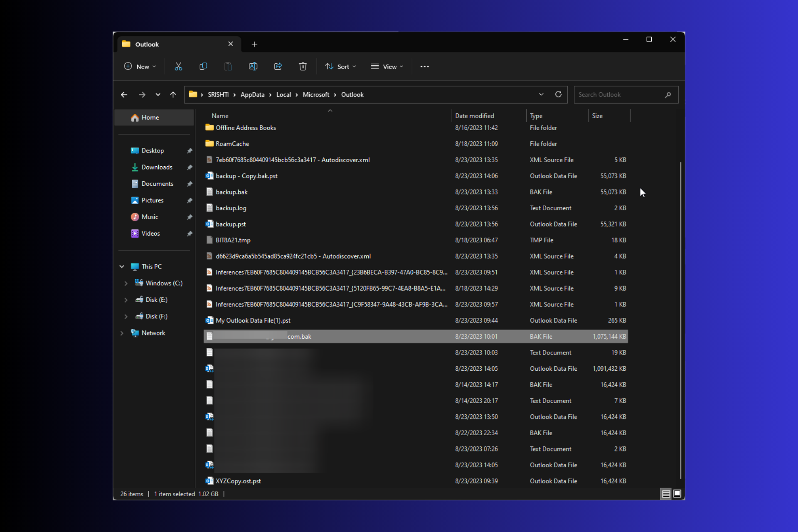The width and height of the screenshot is (798, 532).
Task: Click the Network node in sidebar
Action: coord(153,332)
